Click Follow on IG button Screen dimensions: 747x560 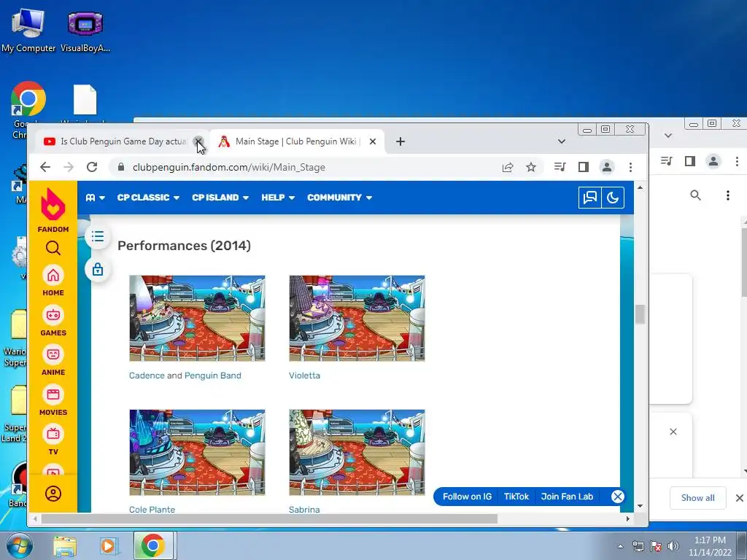(x=467, y=497)
